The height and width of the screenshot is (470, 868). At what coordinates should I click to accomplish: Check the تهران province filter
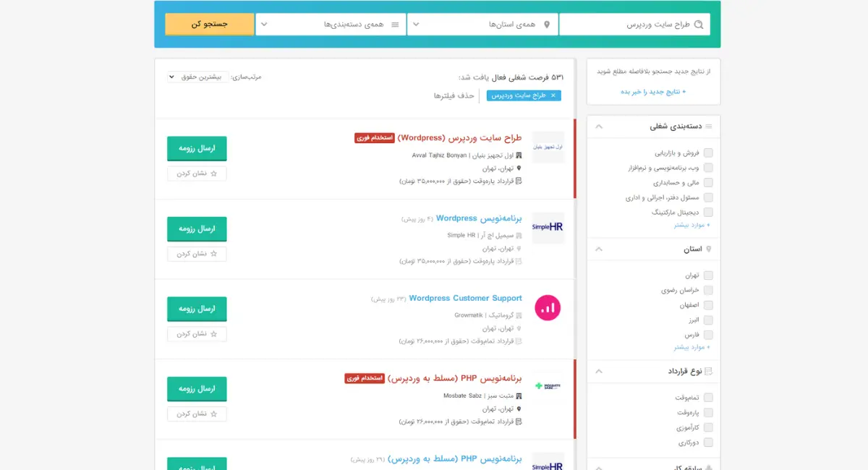click(x=708, y=275)
